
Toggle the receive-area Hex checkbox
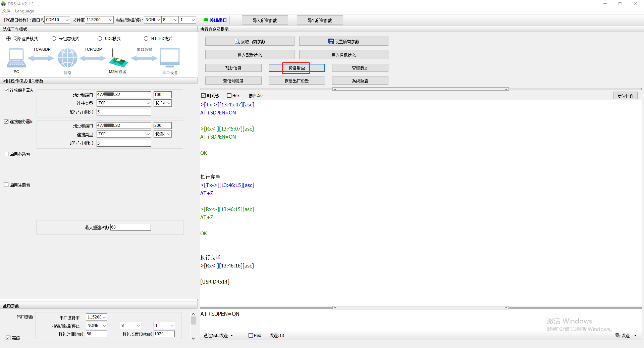click(229, 96)
